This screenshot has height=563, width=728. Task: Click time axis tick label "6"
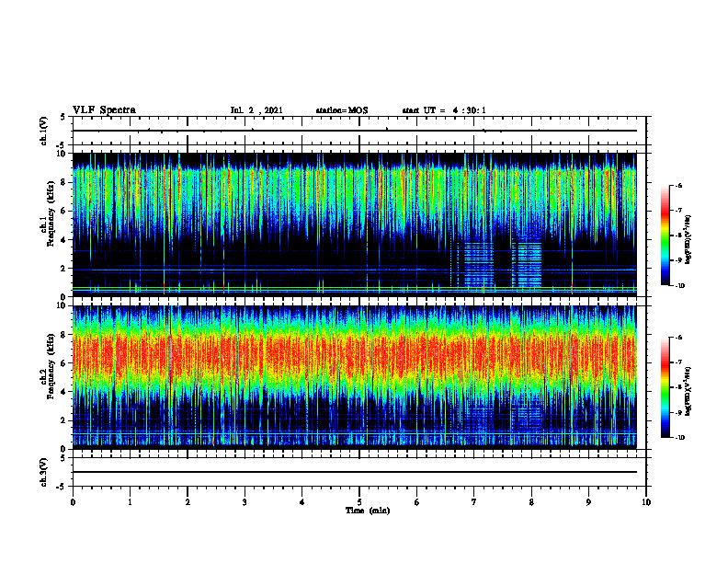click(417, 502)
